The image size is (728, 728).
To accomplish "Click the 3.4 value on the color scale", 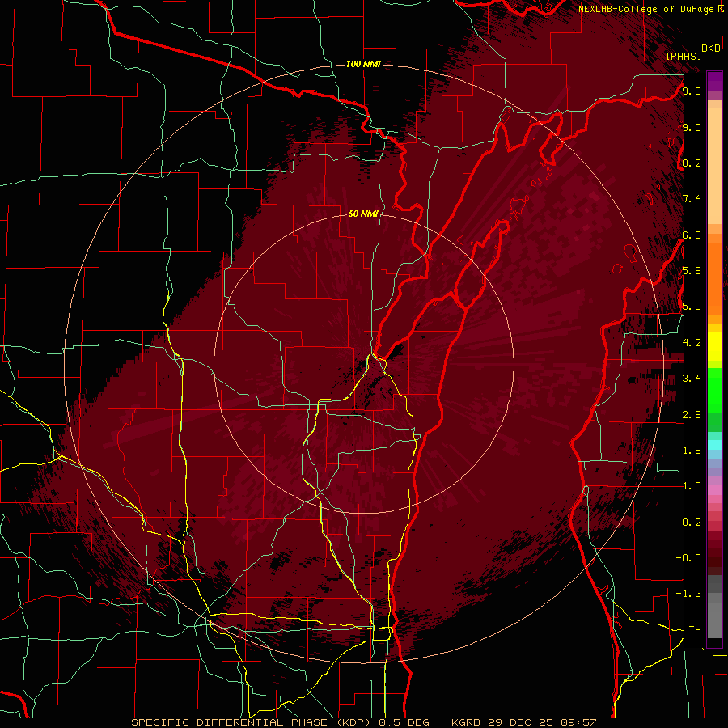I will pos(692,379).
